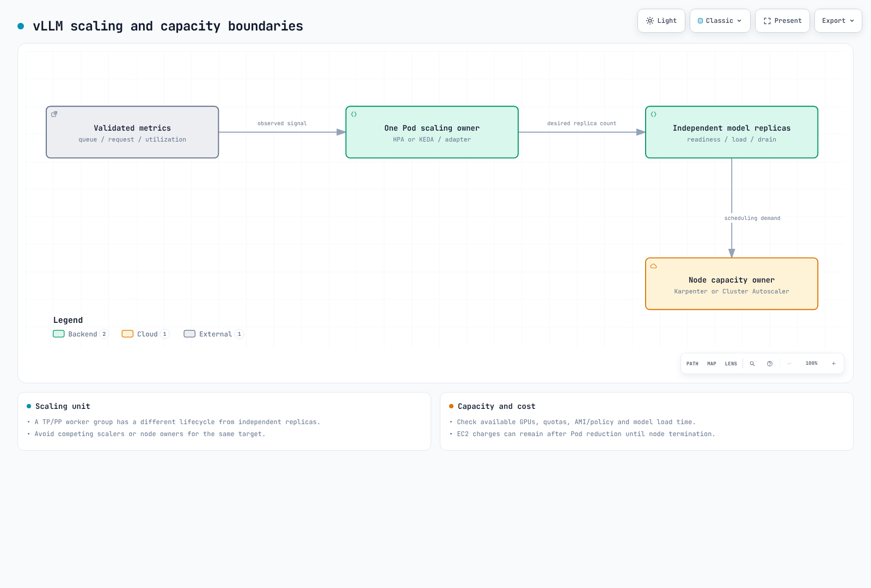Click 'A TP/PP worker group' bullet text

(x=177, y=422)
